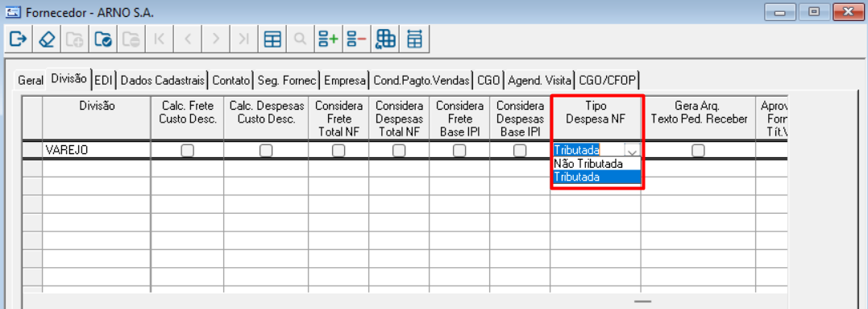Switch to the EDI tab
This screenshot has width=868, height=309.
(103, 81)
